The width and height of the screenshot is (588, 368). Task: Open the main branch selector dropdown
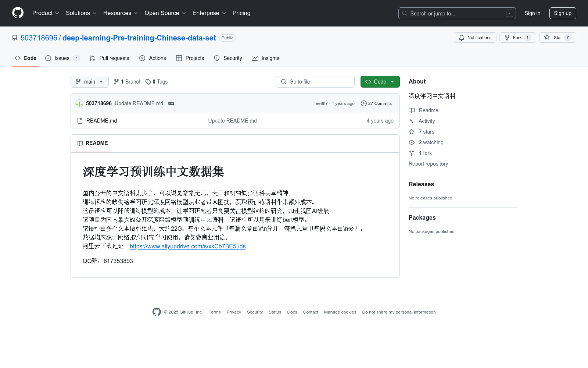89,82
